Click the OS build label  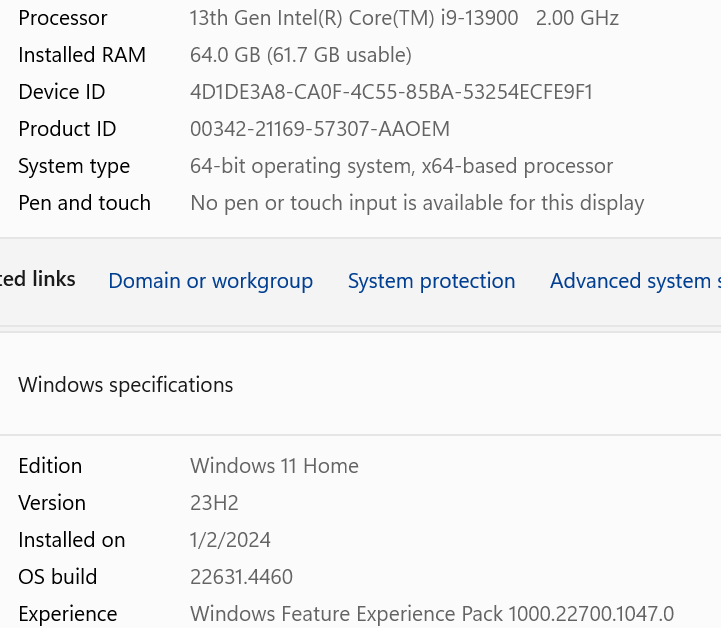coord(57,577)
